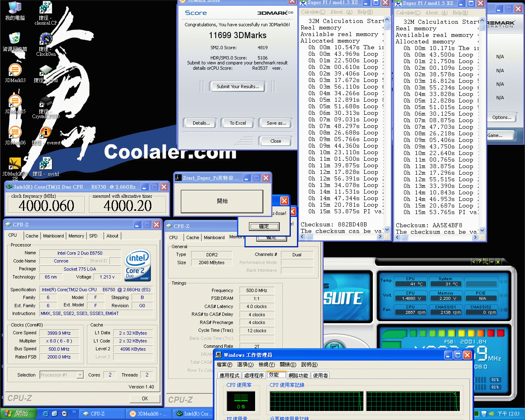Screen dimensions: 525x420
Task: Open the 選項(O) menu in Task Manager
Action: 245,365
